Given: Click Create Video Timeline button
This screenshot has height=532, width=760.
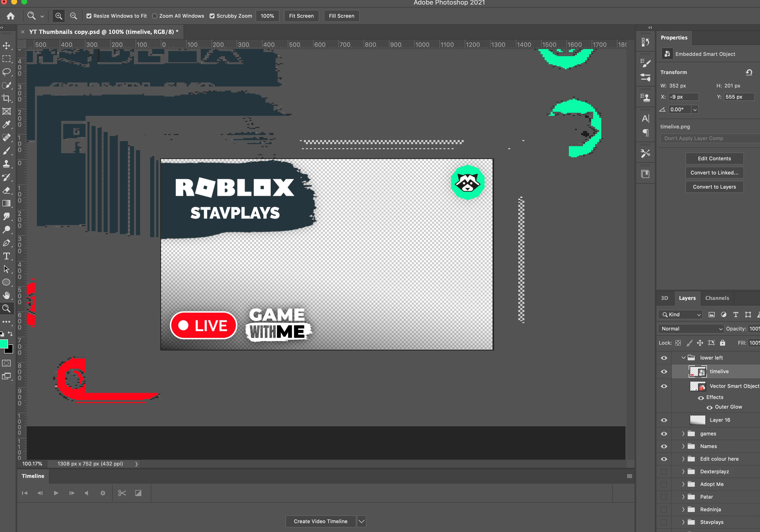Looking at the screenshot, I should 320,521.
